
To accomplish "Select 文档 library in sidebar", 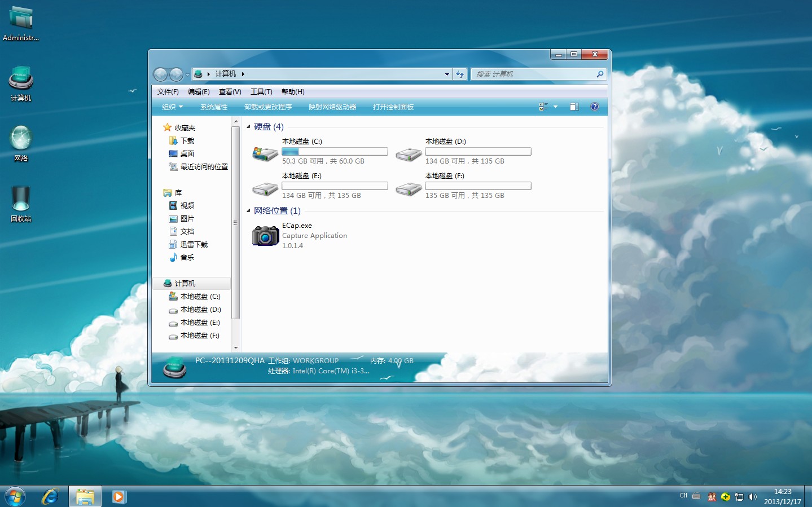I will (187, 232).
